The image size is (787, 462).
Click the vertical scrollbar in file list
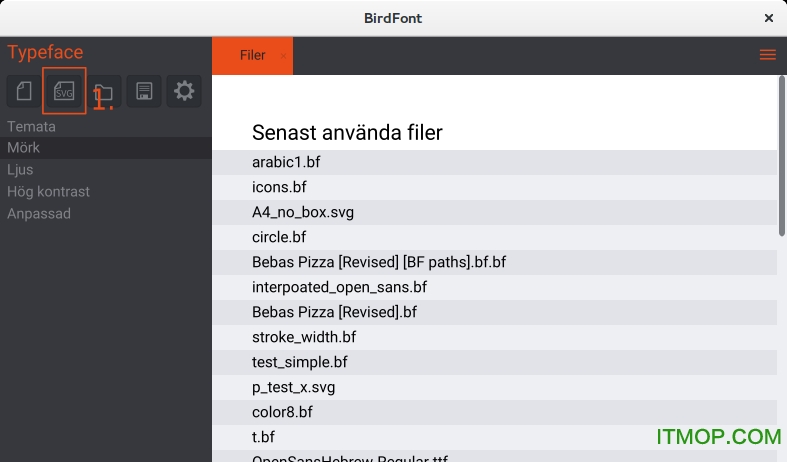tap(781, 157)
